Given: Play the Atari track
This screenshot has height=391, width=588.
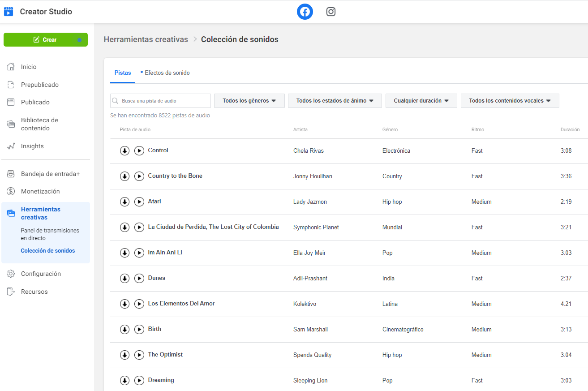Looking at the screenshot, I should coord(139,202).
